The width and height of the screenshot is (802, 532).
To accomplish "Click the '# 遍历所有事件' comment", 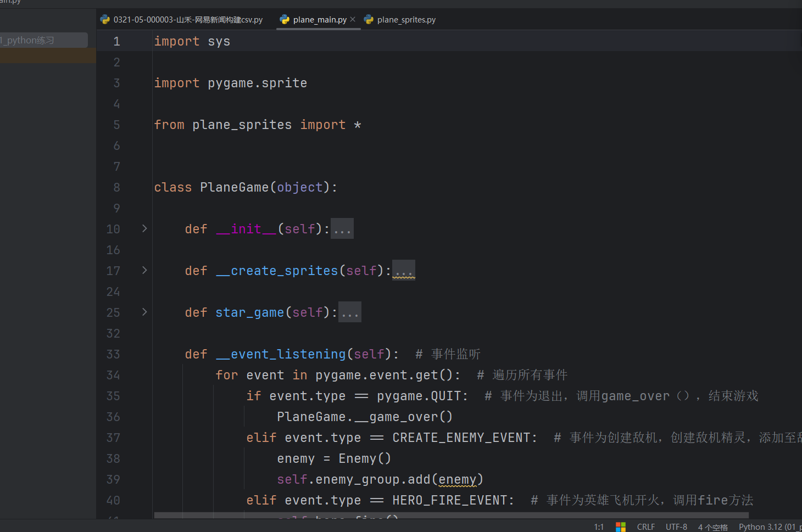I will click(x=522, y=375).
